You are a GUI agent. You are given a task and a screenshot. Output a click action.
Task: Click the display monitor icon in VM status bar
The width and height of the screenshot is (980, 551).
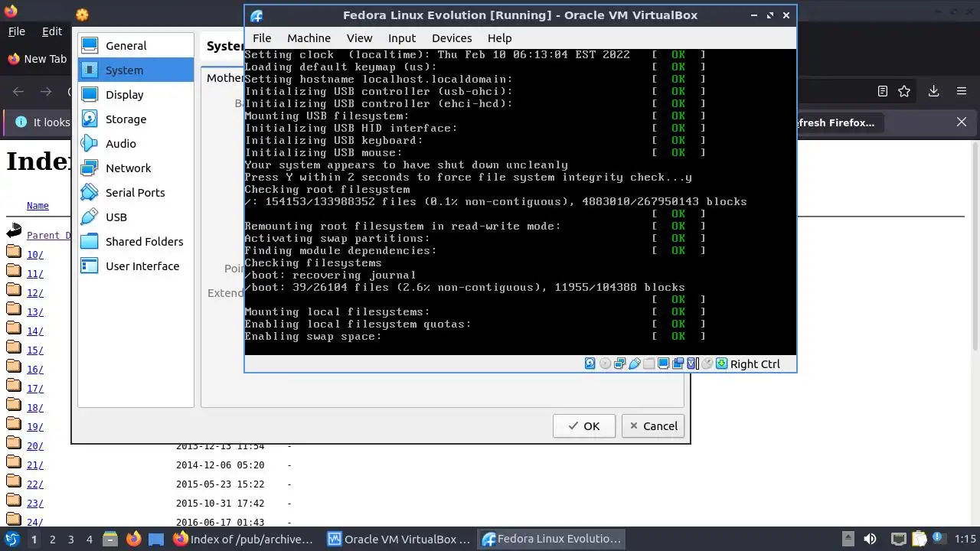click(663, 364)
